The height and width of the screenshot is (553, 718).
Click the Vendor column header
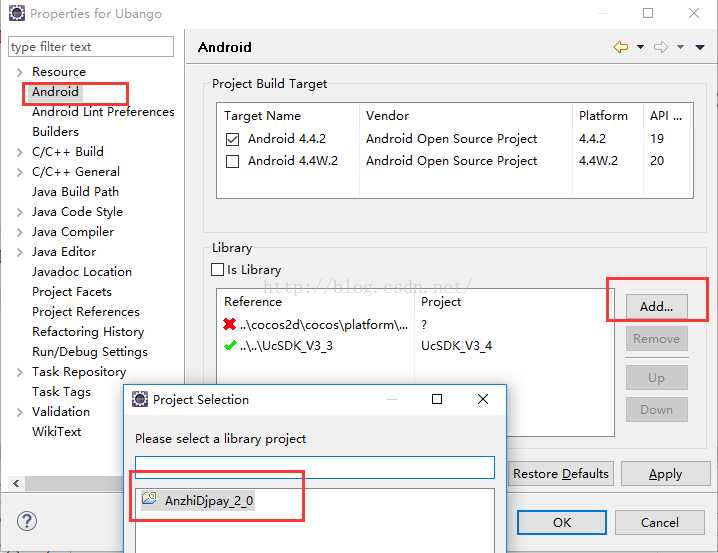[387, 116]
